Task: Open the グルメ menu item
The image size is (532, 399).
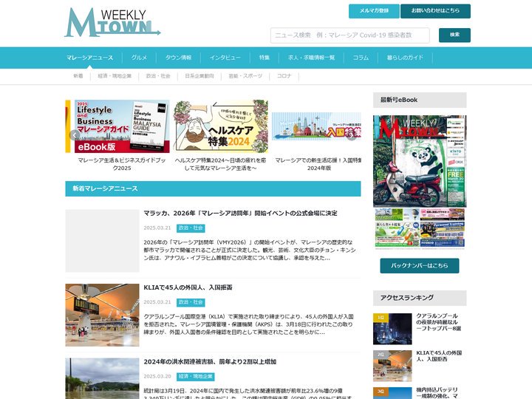Action: (x=139, y=58)
